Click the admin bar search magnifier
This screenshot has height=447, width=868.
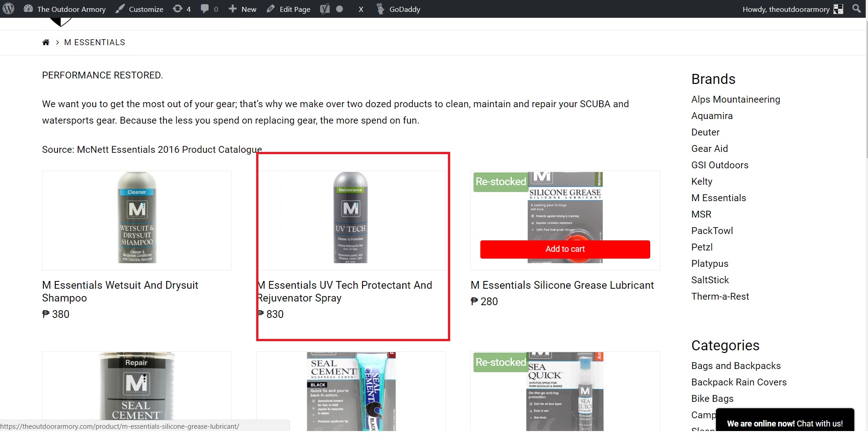(x=856, y=9)
